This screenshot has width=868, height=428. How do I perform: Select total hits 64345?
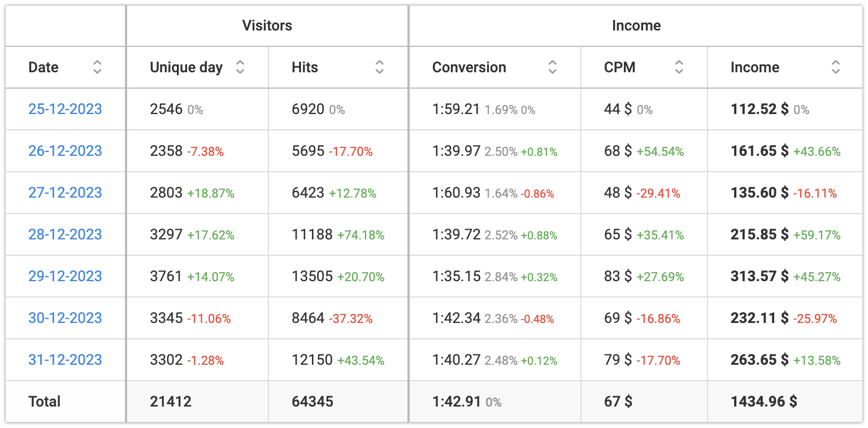pos(313,401)
